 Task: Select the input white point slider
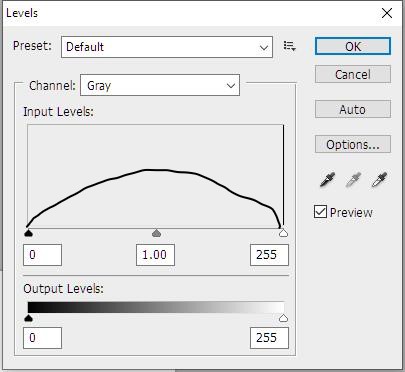click(x=283, y=232)
